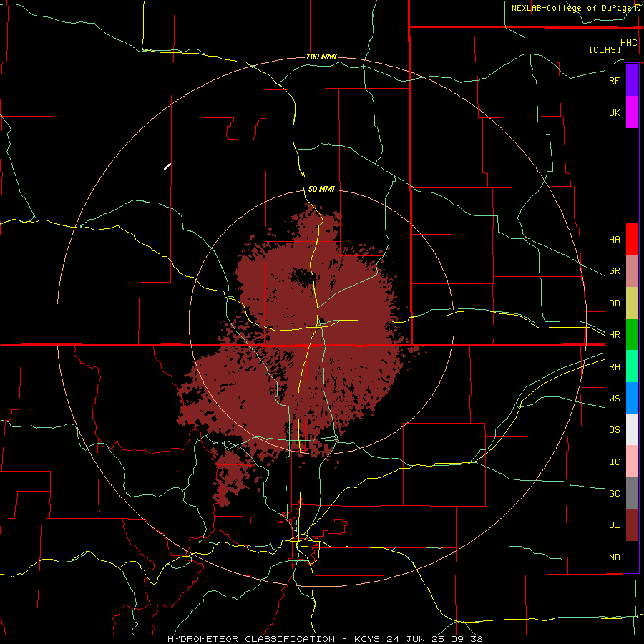
Task: Click the HHC product code label
Action: click(x=628, y=43)
